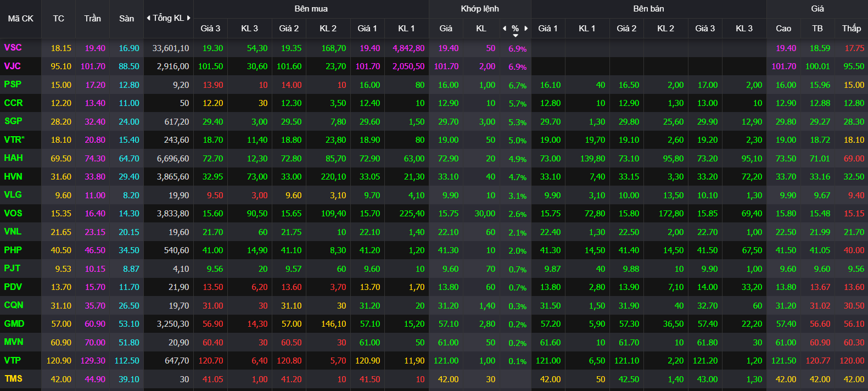This screenshot has width=868, height=391.
Task: Click the 4.9% change in HAH row
Action: tap(518, 159)
